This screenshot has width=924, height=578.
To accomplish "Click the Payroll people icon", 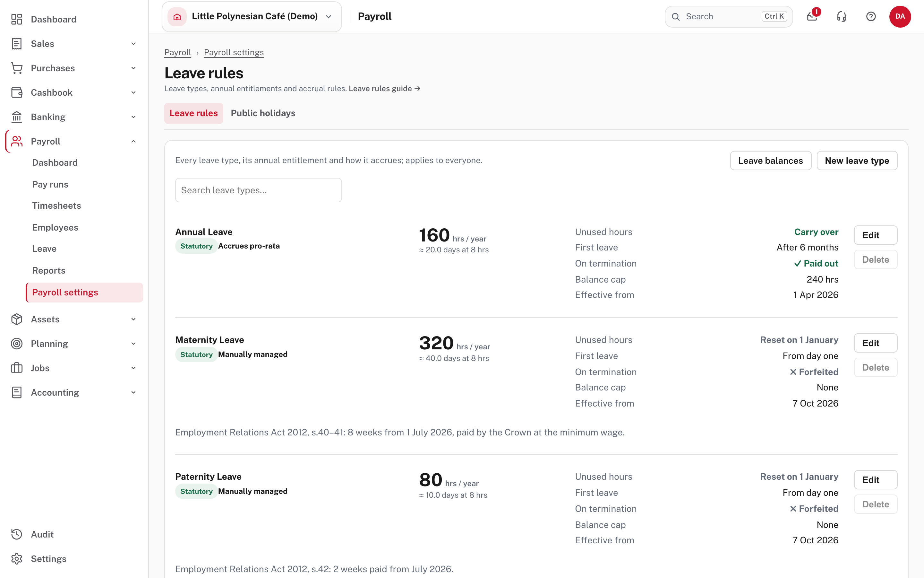I will 16,141.
